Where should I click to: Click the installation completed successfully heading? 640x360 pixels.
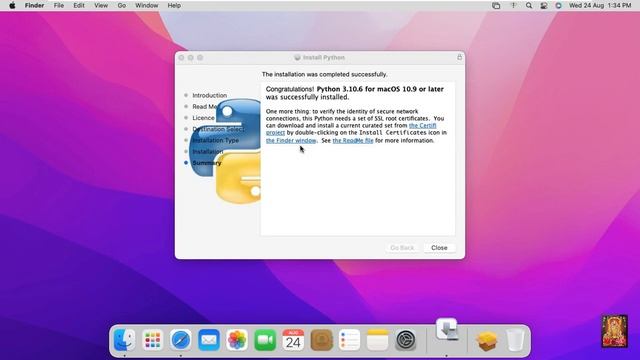(x=324, y=74)
